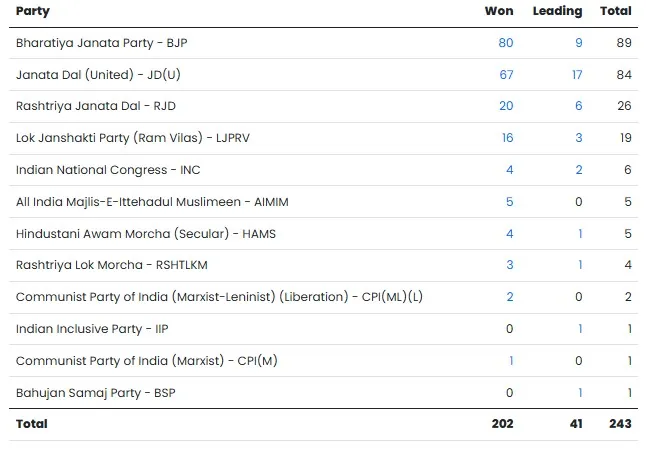Open LJPRV won count 16

click(x=506, y=138)
